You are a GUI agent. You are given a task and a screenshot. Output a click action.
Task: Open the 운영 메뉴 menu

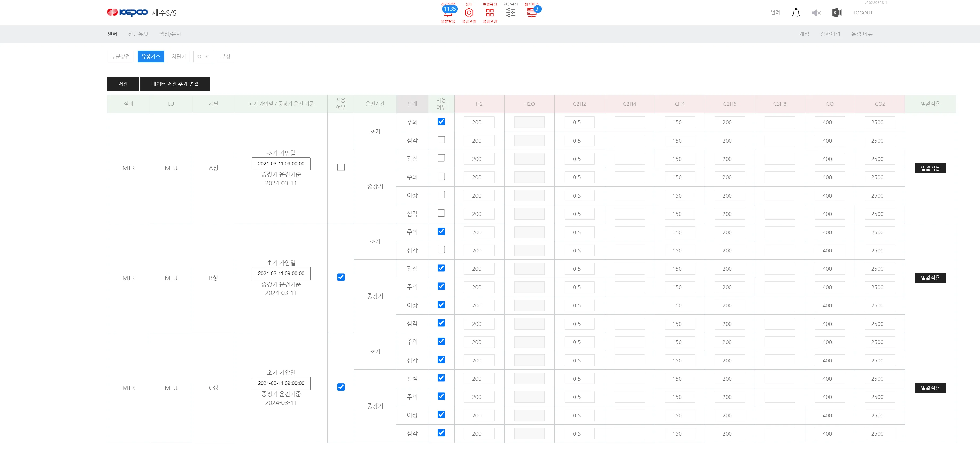(862, 34)
